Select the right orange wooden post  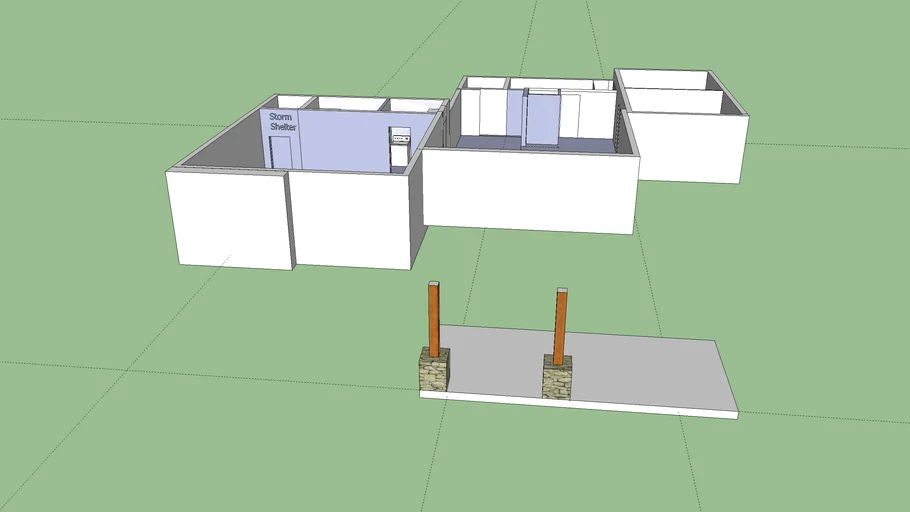pos(560,326)
